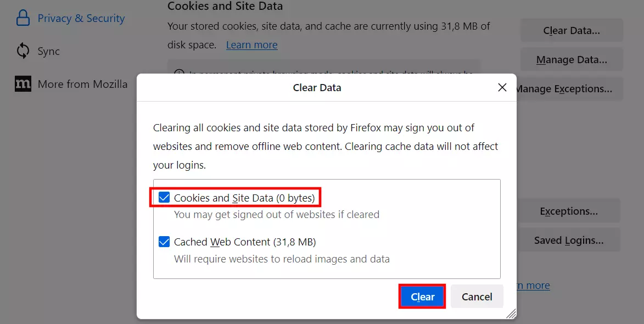Click the Clear Data button on the settings page

coord(571,30)
